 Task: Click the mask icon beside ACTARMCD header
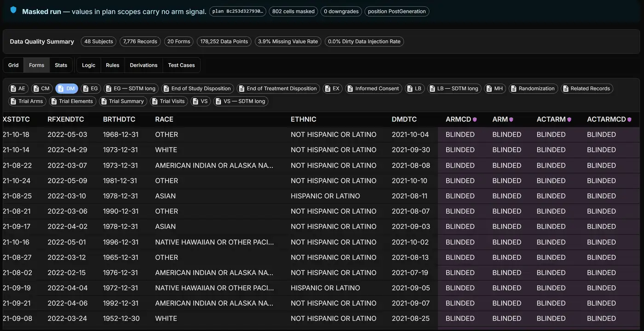pos(629,120)
